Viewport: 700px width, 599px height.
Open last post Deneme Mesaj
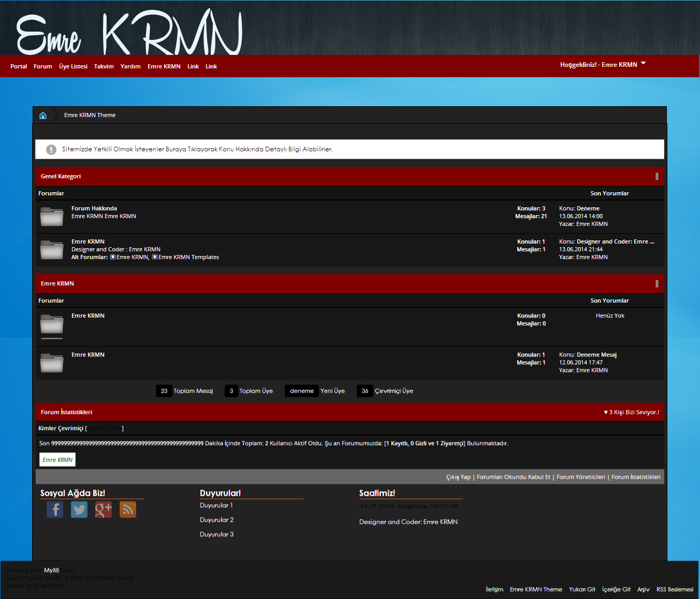point(596,355)
